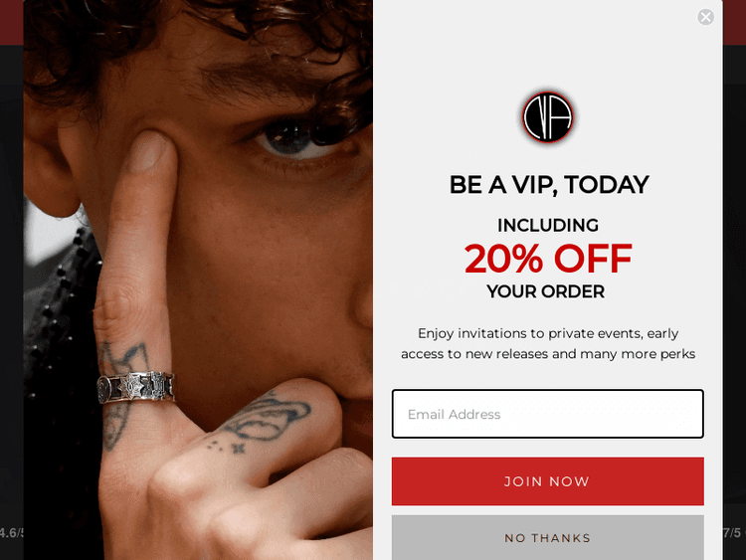Viewport: 746px width, 560px height.
Task: Click the private events perks description text
Action: click(x=548, y=343)
